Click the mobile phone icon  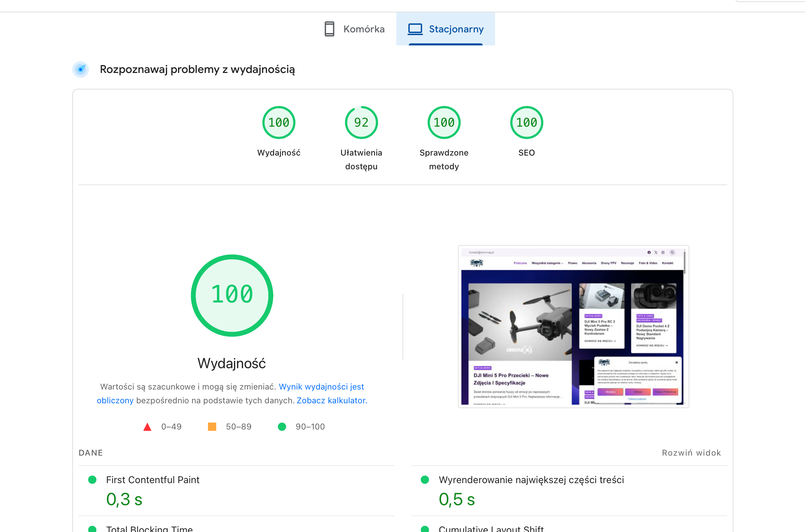(329, 29)
